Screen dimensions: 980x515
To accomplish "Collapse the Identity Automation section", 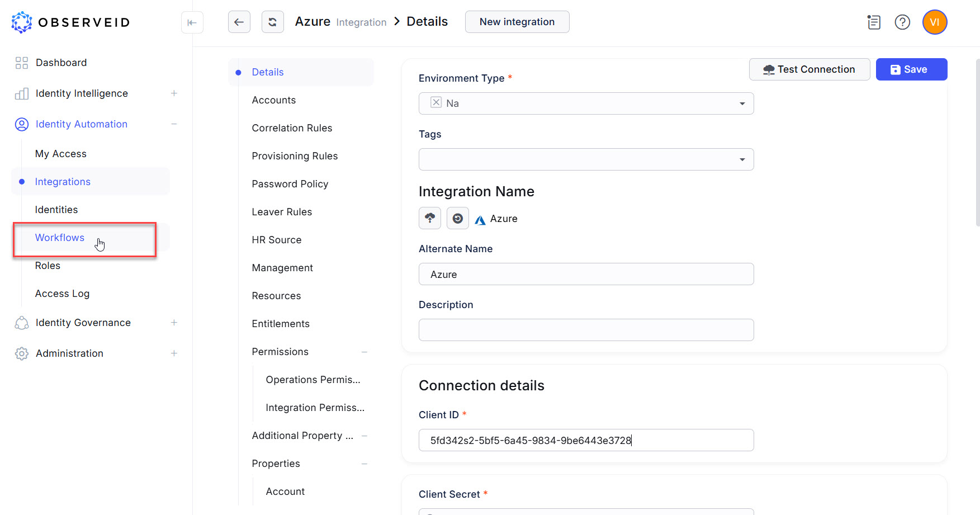I will [174, 124].
